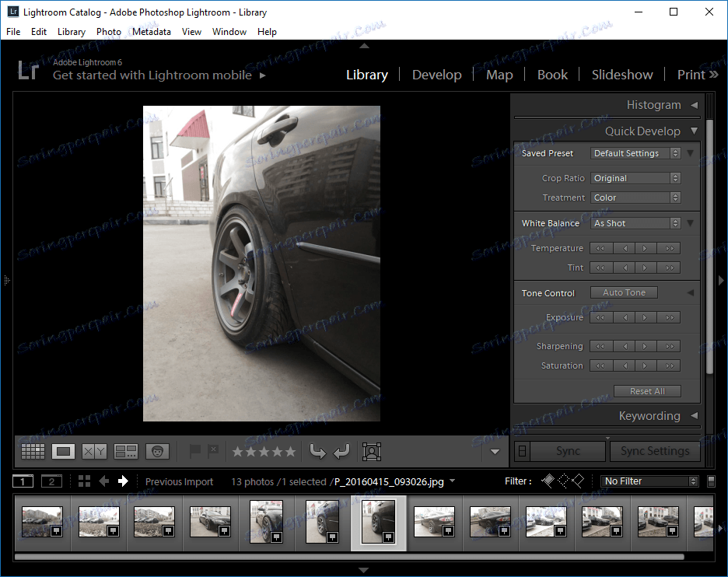The image size is (728, 577).
Task: Filter by flagged photos
Action: click(548, 481)
